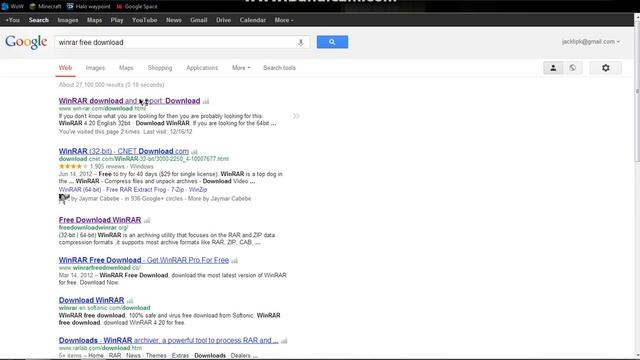640x360 pixels.
Task: Open 7-Zip sitelink
Action: [x=178, y=190]
